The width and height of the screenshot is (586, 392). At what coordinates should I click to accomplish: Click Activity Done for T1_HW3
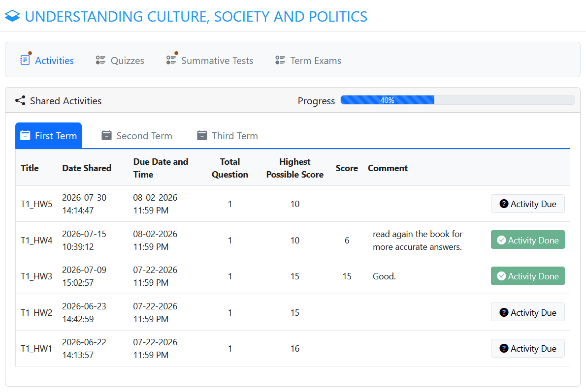528,276
